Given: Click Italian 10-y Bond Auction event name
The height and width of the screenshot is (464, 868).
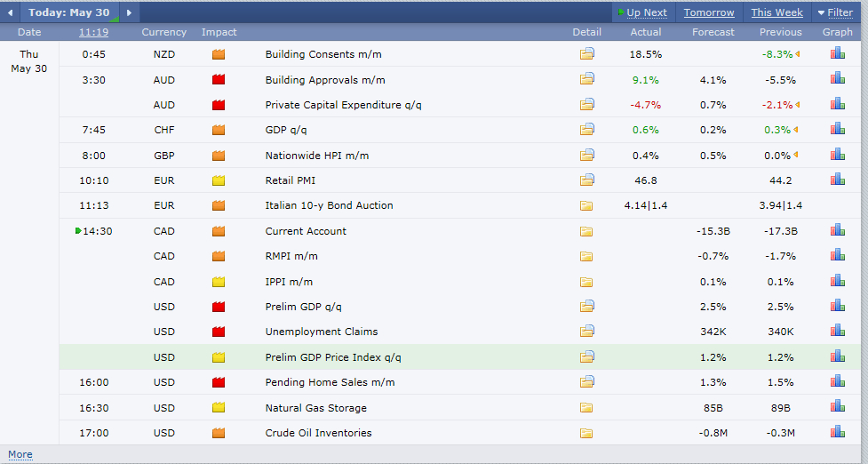Looking at the screenshot, I should (329, 205).
